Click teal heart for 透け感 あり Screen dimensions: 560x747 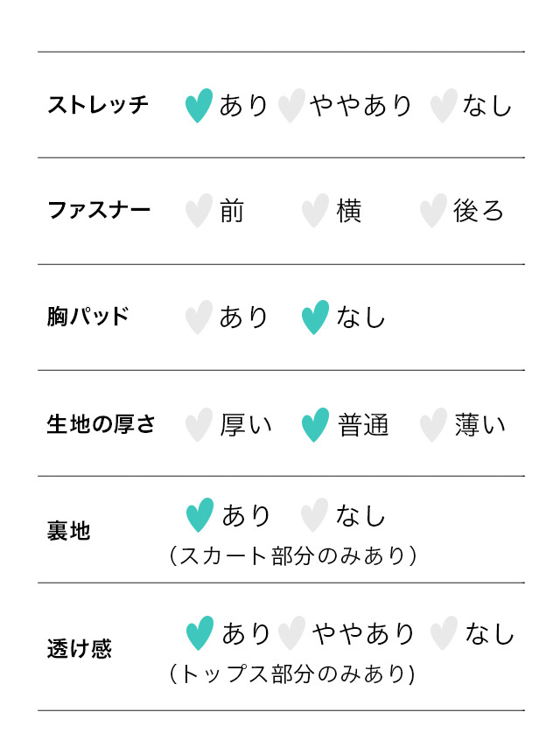(200, 633)
